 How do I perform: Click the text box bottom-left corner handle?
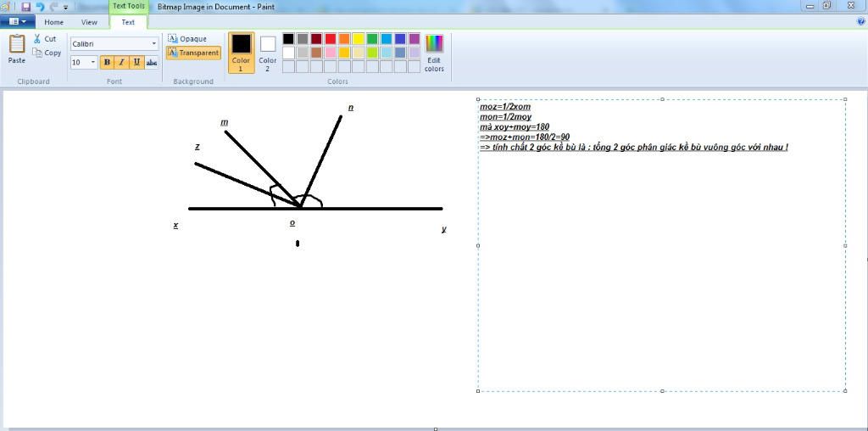click(478, 391)
